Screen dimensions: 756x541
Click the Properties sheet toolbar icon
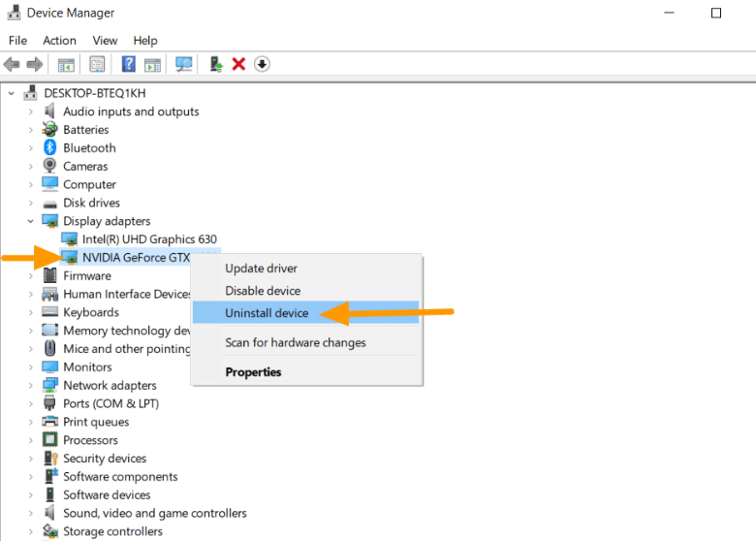click(97, 64)
